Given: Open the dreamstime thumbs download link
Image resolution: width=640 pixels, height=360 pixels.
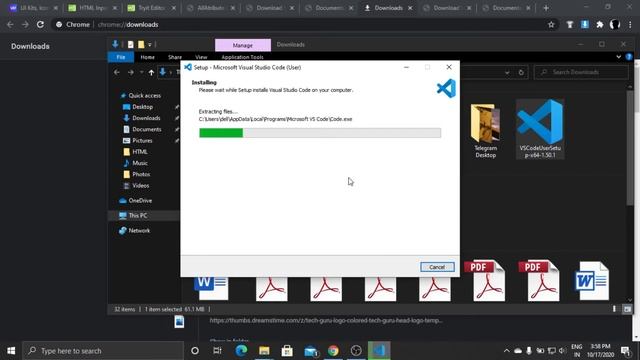Looking at the screenshot, I should pyautogui.click(x=326, y=320).
